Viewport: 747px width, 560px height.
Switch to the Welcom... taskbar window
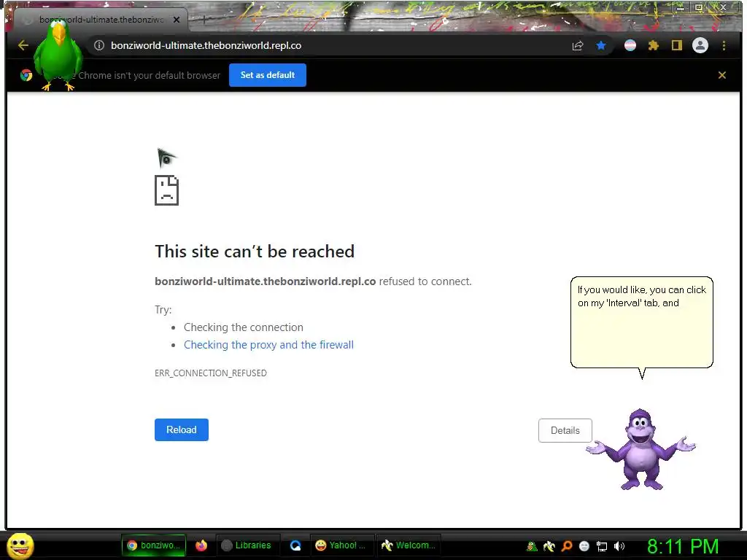point(409,545)
